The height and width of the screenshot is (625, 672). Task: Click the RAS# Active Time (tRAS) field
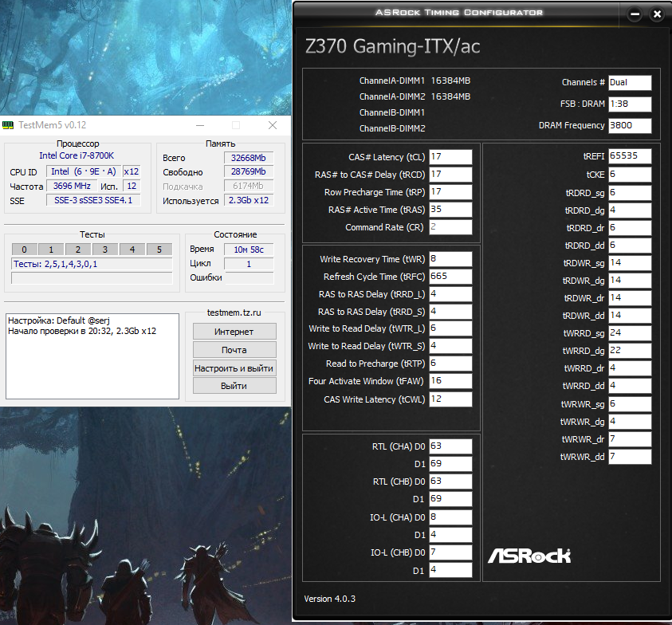(x=450, y=209)
